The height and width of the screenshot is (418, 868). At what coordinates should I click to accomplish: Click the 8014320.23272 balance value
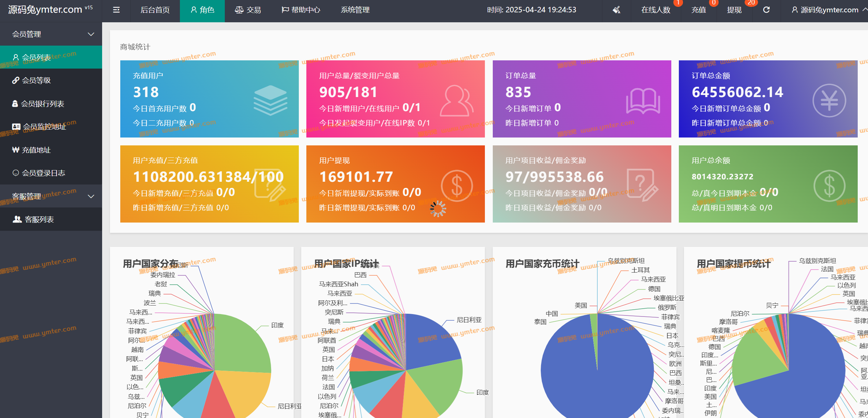(x=722, y=177)
